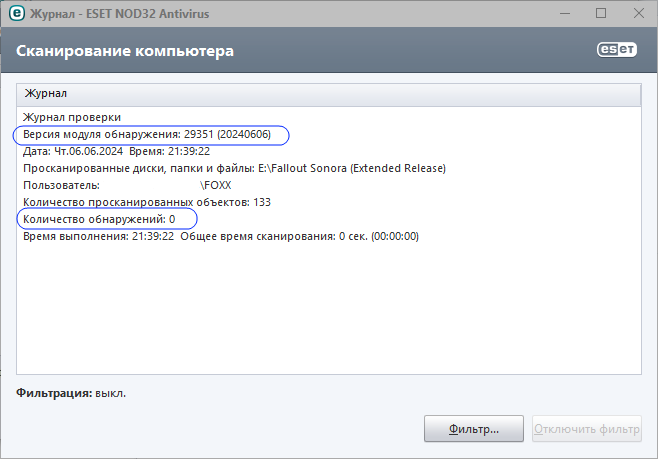Click empty area of the log list
This screenshot has width=658, height=459.
point(329,310)
